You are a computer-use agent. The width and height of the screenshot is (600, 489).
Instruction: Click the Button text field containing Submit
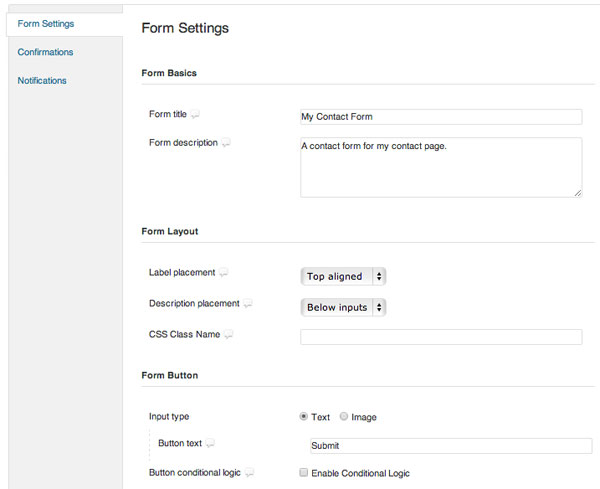click(x=451, y=446)
